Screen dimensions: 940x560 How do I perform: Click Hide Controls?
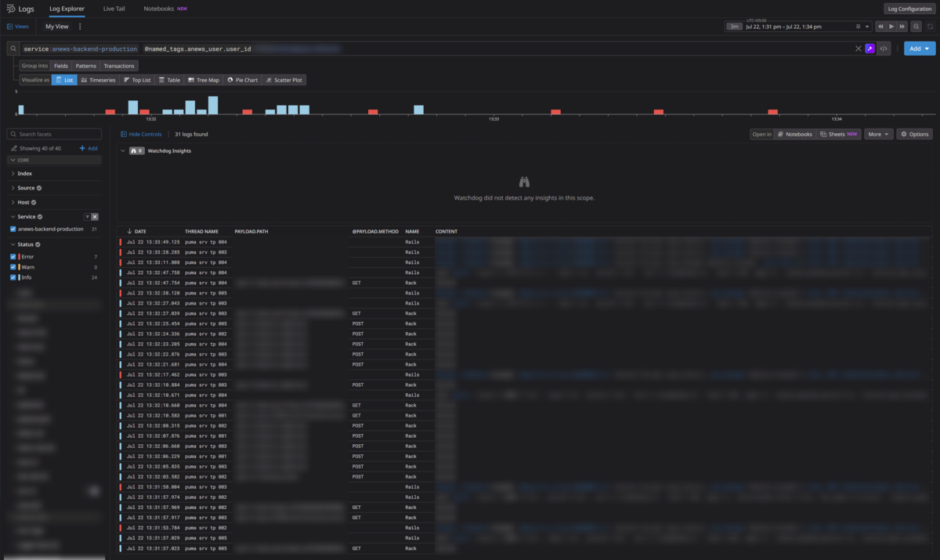point(142,134)
